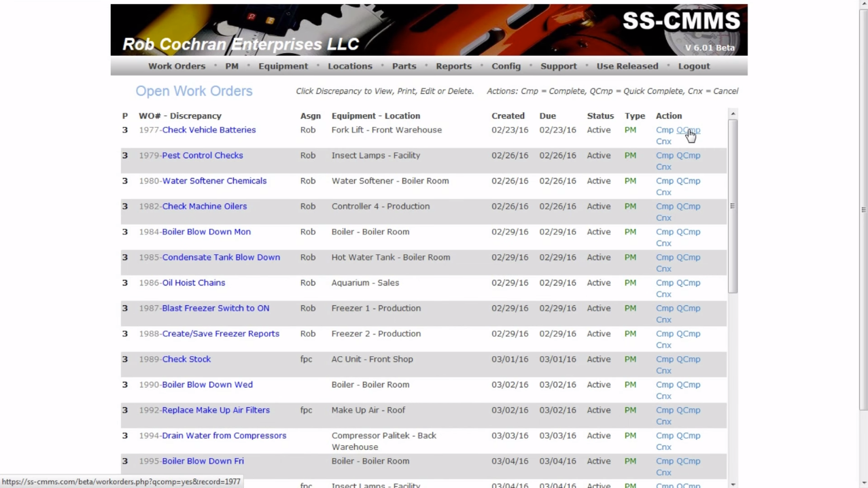Complete Water Softener Chemicals via Cmp
The height and width of the screenshot is (488, 868).
pyautogui.click(x=665, y=181)
